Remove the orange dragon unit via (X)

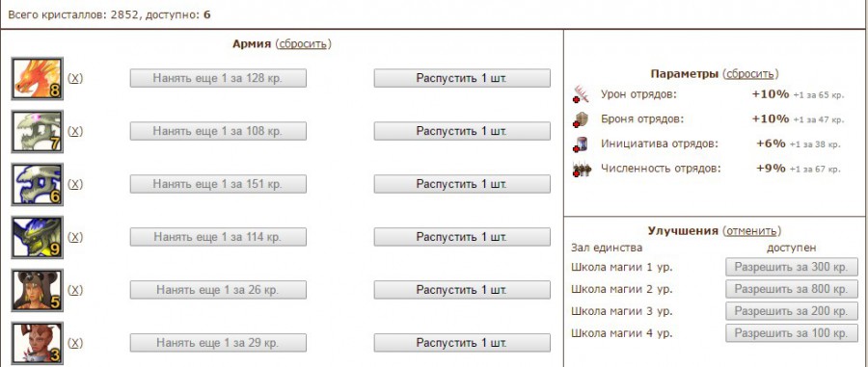pos(74,78)
